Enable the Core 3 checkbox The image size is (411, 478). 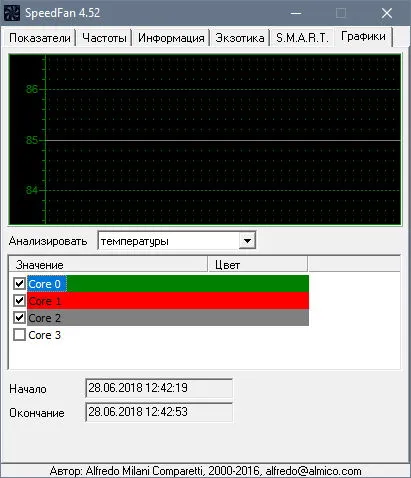[x=19, y=335]
